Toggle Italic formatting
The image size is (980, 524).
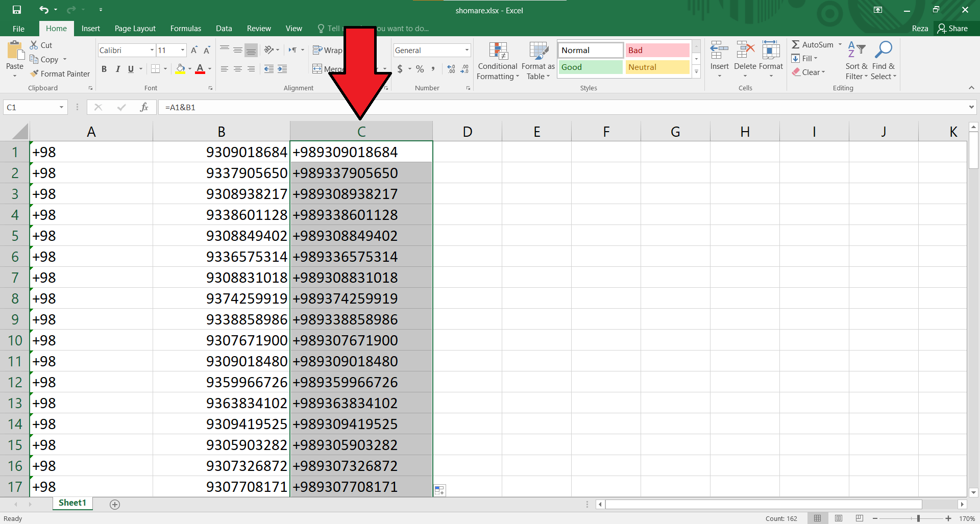tap(117, 69)
